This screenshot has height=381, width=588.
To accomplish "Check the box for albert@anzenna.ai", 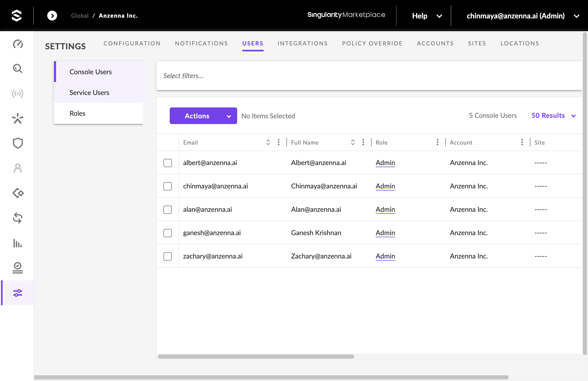I will (x=168, y=163).
